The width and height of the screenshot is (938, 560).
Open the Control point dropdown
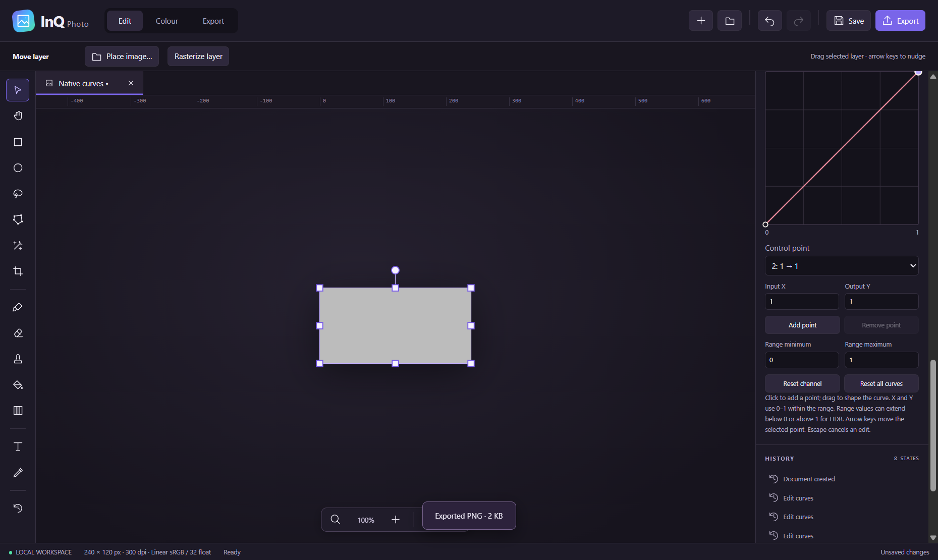[x=842, y=266]
